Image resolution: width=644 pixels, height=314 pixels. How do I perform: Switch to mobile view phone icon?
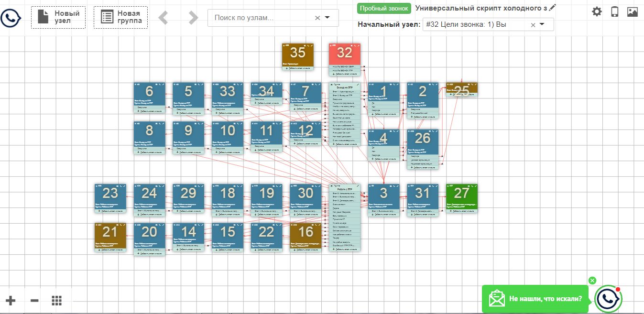click(615, 11)
